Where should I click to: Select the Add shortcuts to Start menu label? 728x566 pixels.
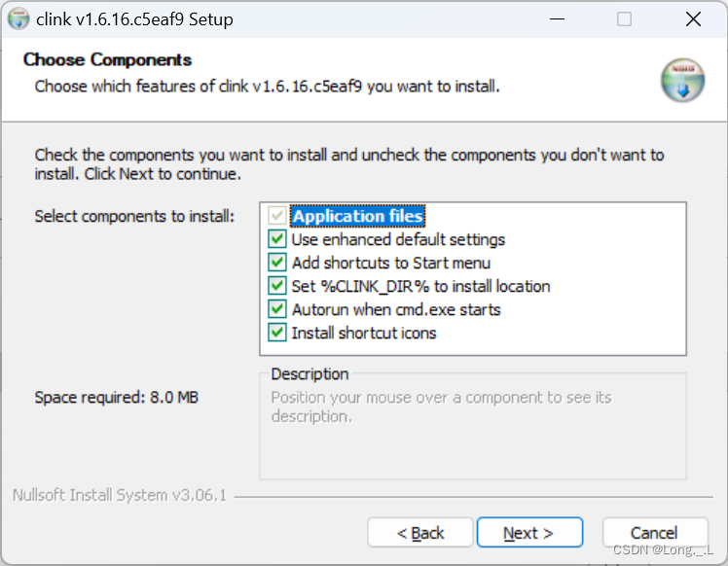(x=391, y=263)
